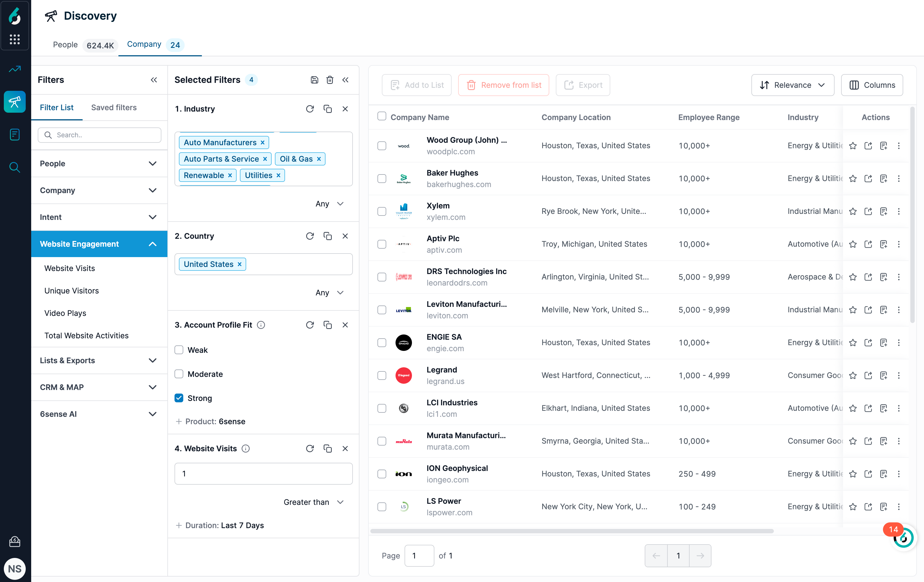Switch to the People tab

coord(65,45)
